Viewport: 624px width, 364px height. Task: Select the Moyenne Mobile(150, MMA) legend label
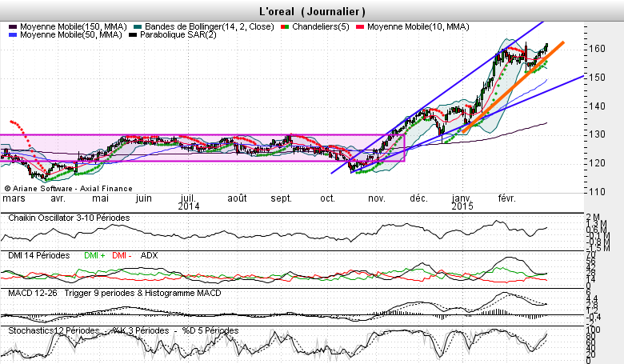coord(74,26)
